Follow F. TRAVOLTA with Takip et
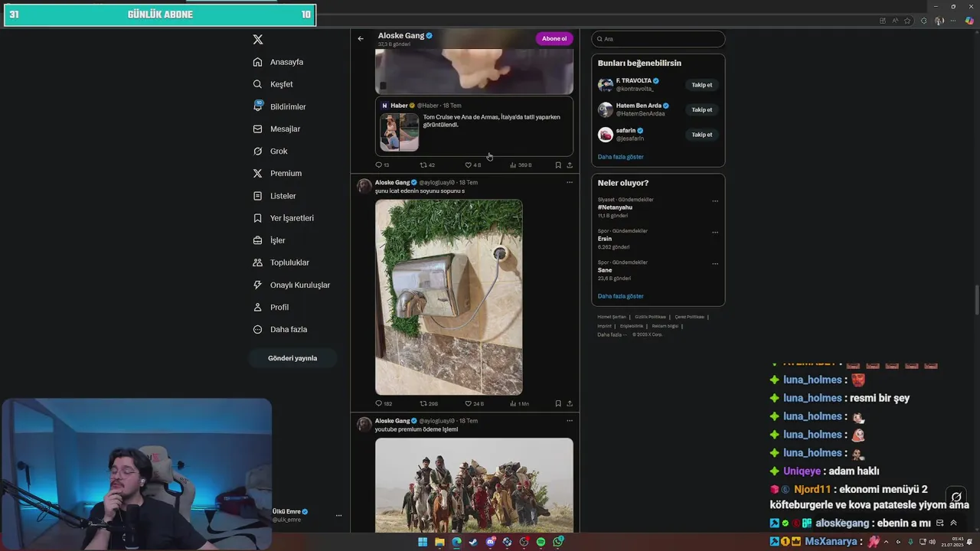This screenshot has width=980, height=551. pyautogui.click(x=702, y=85)
